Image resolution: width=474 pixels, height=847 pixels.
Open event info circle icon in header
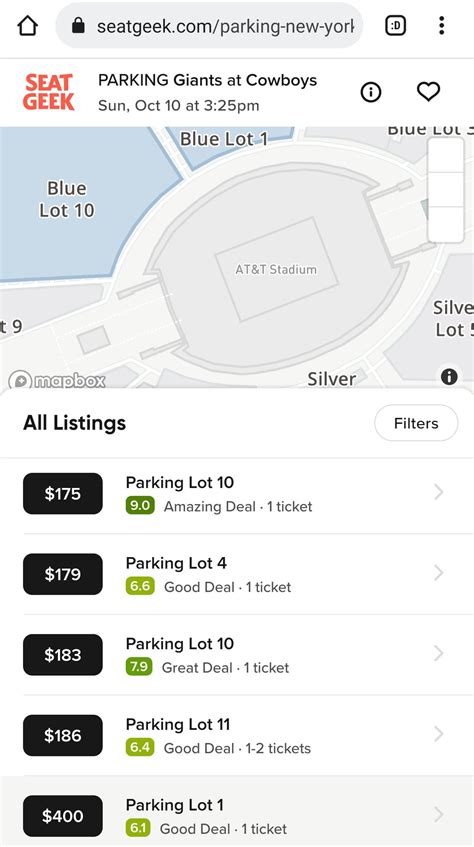click(371, 92)
